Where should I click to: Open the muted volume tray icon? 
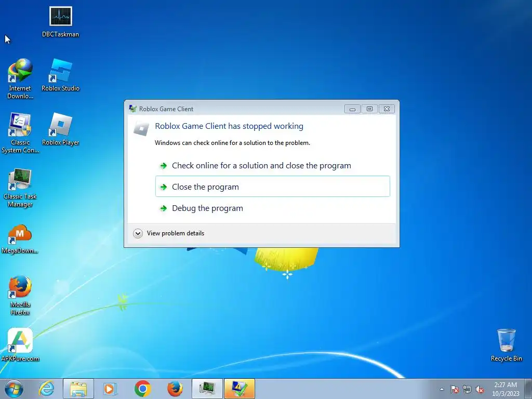click(480, 389)
